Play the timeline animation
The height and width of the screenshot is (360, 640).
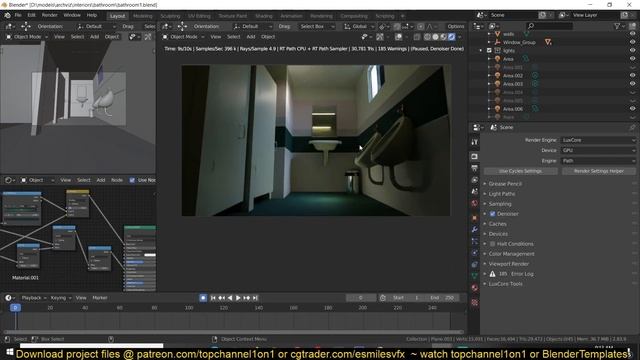pos(238,298)
